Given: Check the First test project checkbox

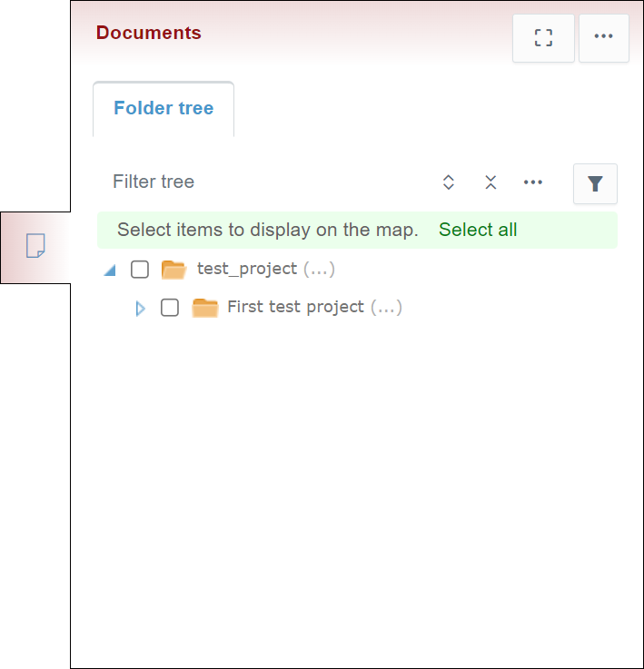Looking at the screenshot, I should click(170, 308).
